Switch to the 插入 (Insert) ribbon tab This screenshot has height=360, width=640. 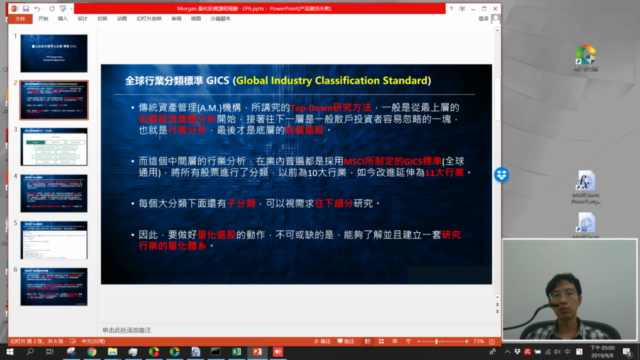click(62, 19)
